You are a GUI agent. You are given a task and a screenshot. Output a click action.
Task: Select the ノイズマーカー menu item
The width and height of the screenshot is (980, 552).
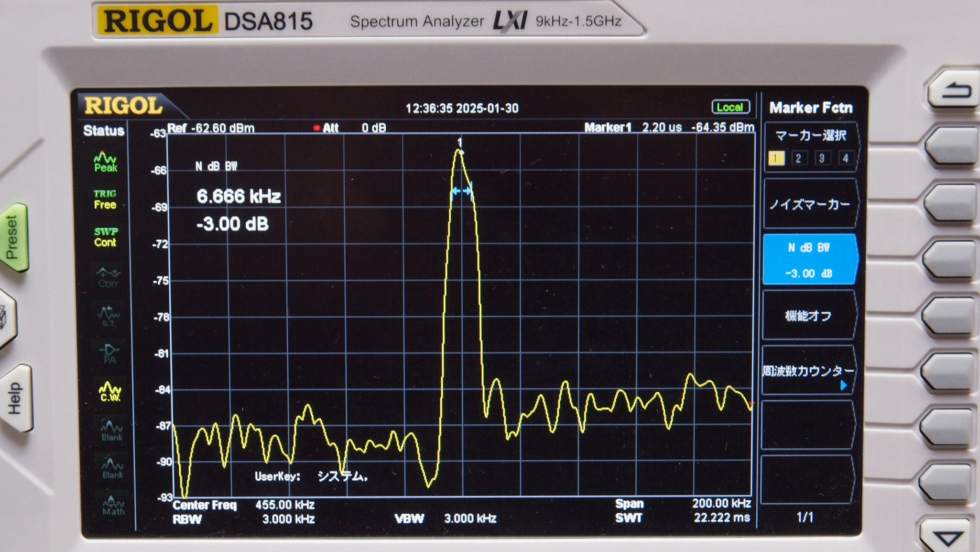[x=809, y=204]
